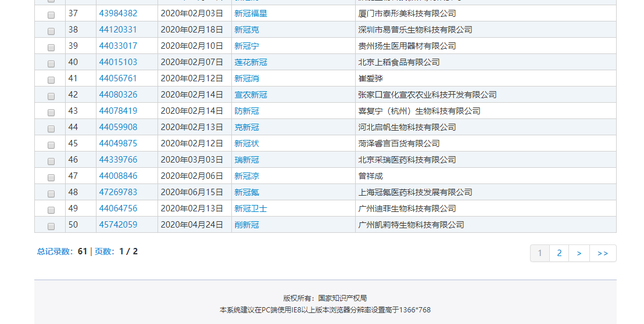Tick the checkbox for row 38

pyautogui.click(x=51, y=31)
